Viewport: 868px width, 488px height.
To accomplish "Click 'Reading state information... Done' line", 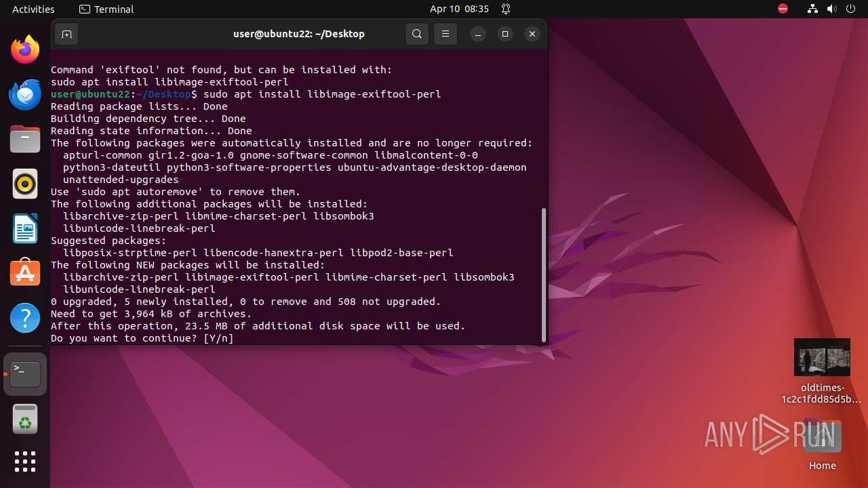I will pyautogui.click(x=151, y=131).
